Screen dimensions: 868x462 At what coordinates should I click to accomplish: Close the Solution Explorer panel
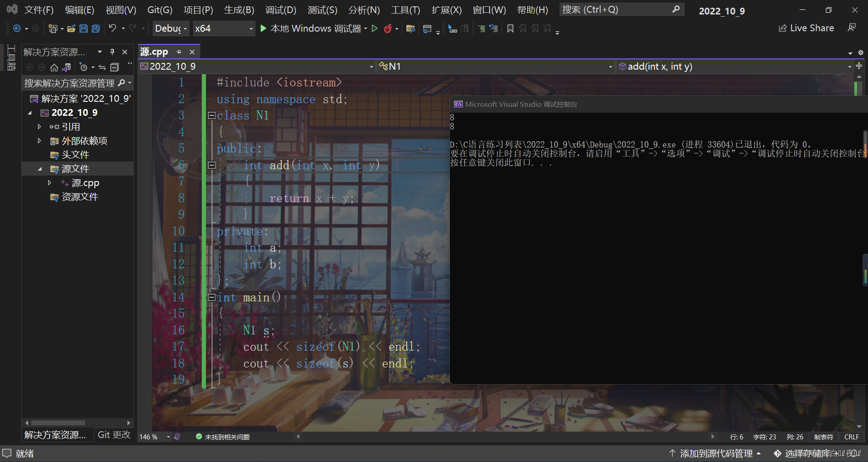tap(125, 52)
